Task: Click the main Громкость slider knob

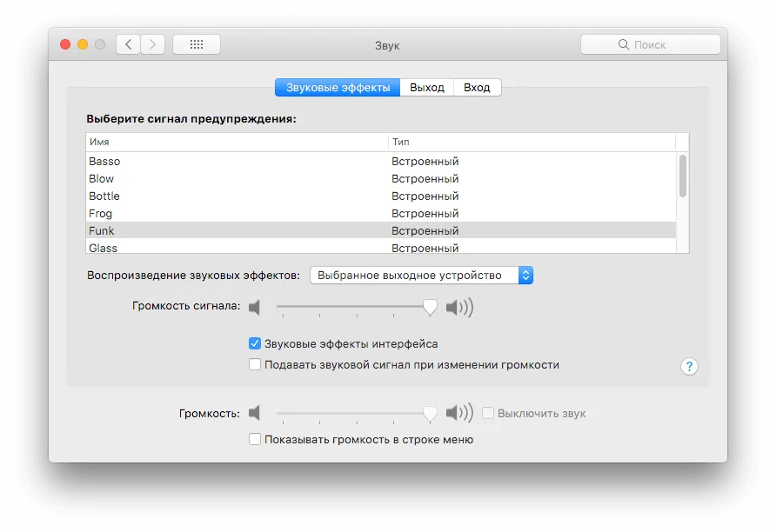Action: [x=430, y=413]
